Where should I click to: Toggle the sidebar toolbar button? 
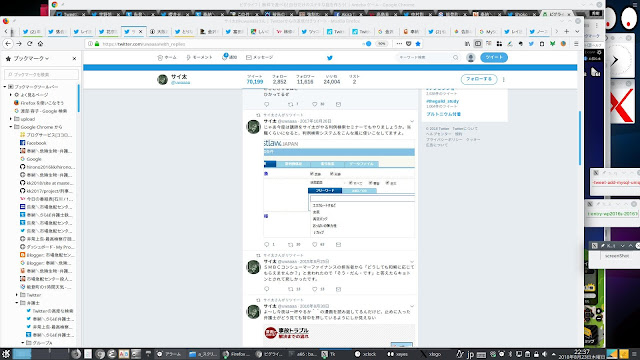click(478, 44)
